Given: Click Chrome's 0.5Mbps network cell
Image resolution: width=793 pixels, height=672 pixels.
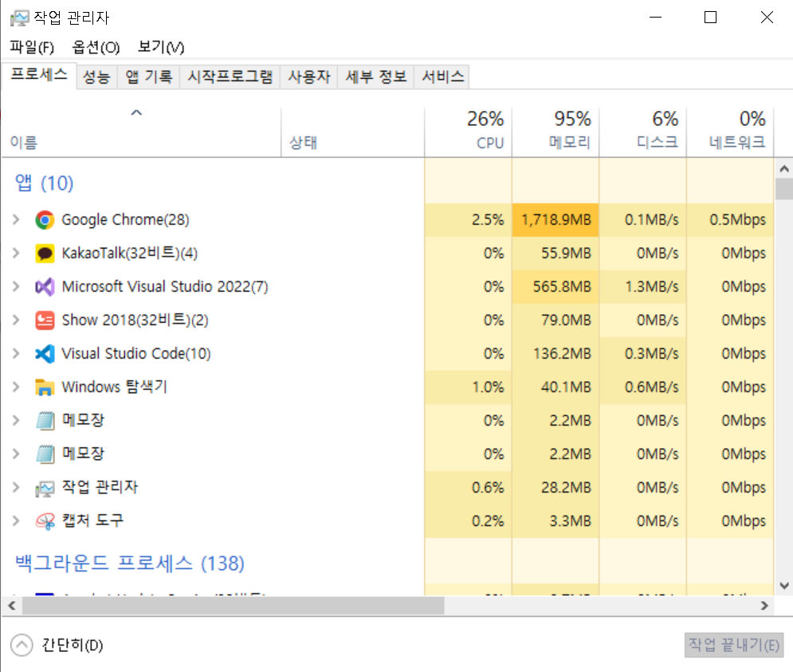Looking at the screenshot, I should click(730, 219).
